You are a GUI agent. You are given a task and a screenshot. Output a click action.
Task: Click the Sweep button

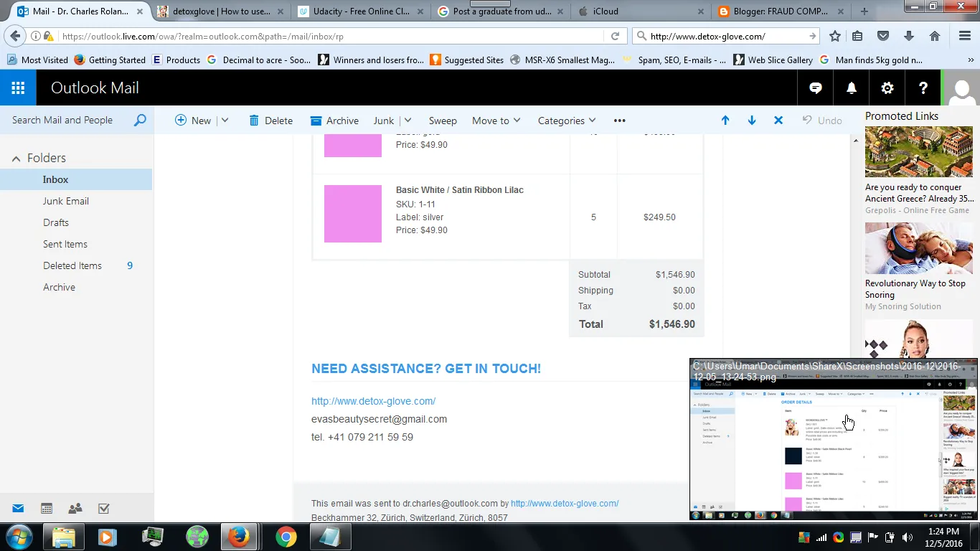[443, 121]
